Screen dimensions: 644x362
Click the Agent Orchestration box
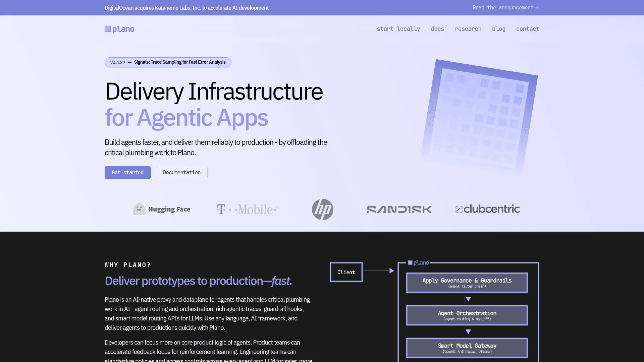coord(467,315)
